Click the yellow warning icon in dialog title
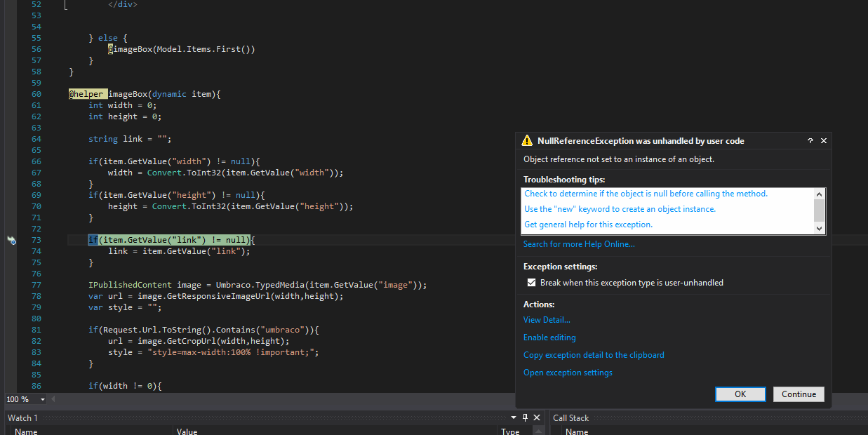The height and width of the screenshot is (435, 868). [528, 141]
